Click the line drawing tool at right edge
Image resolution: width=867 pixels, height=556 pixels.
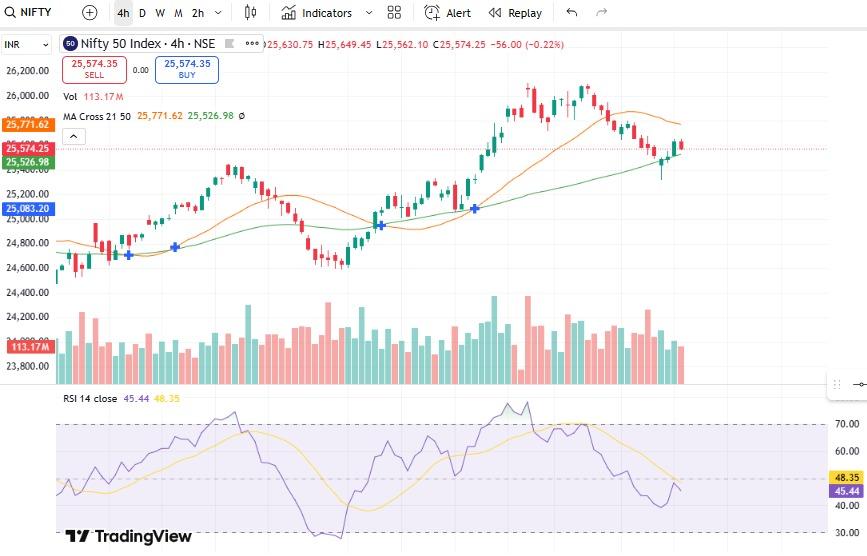pos(859,384)
